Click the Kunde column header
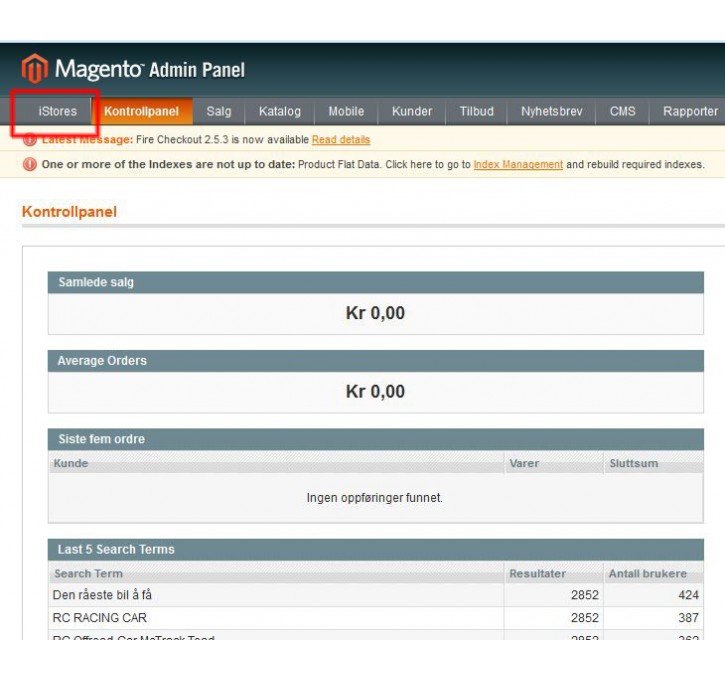Image resolution: width=725 pixels, height=680 pixels. coord(276,463)
